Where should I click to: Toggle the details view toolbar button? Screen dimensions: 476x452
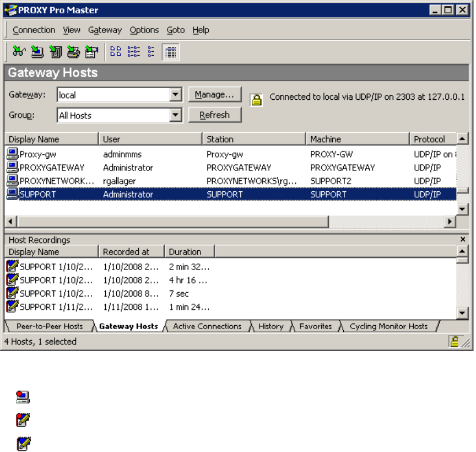tap(171, 52)
